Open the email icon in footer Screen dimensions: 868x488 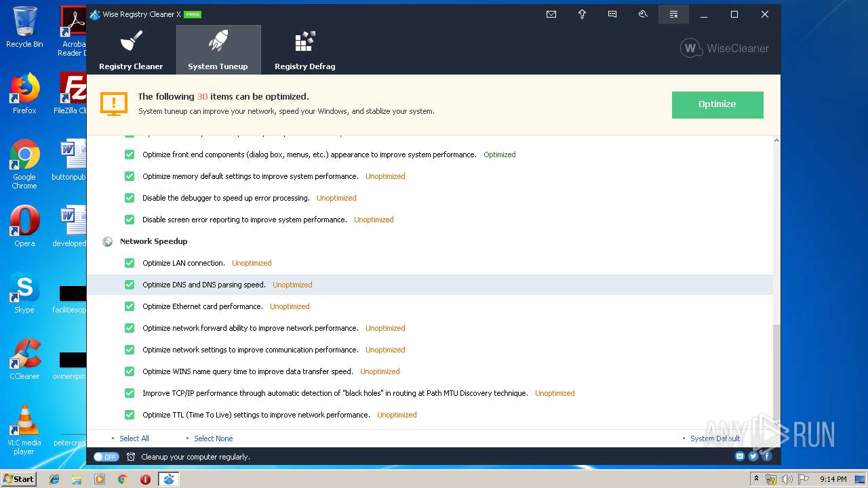pyautogui.click(x=740, y=456)
